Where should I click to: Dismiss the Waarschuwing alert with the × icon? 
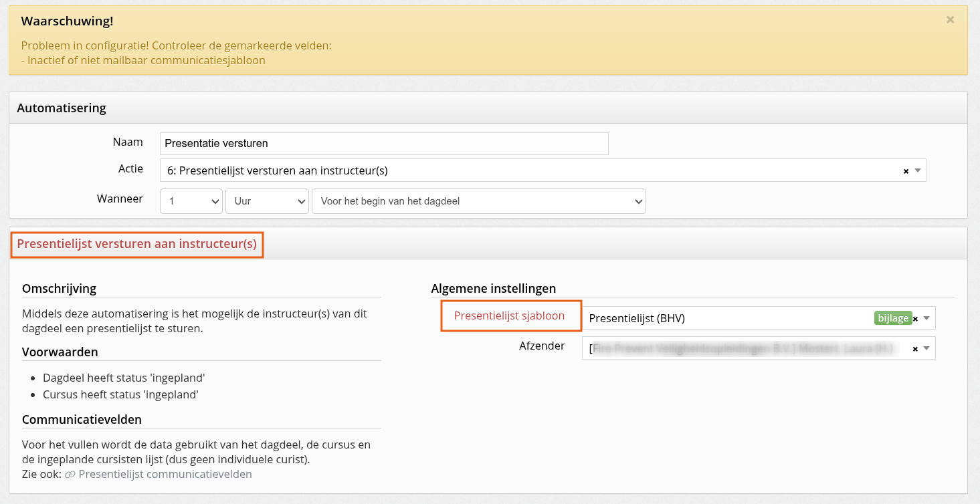[x=950, y=20]
